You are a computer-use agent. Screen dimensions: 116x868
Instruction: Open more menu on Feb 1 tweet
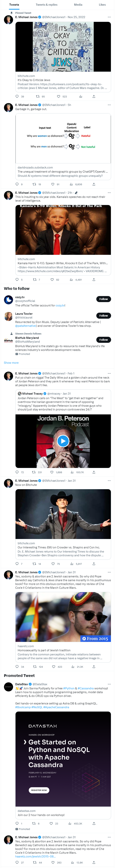coord(109,373)
